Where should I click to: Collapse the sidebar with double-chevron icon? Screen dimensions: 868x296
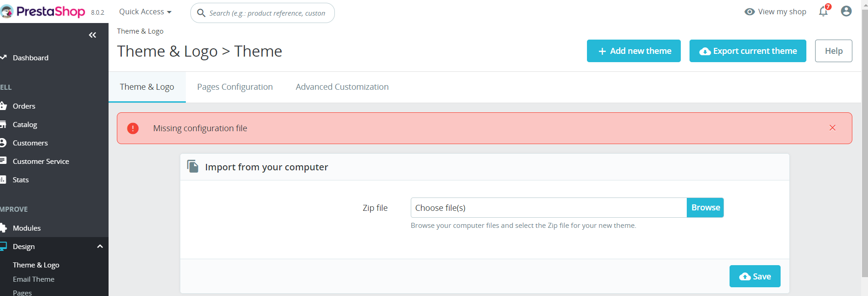pos(92,35)
